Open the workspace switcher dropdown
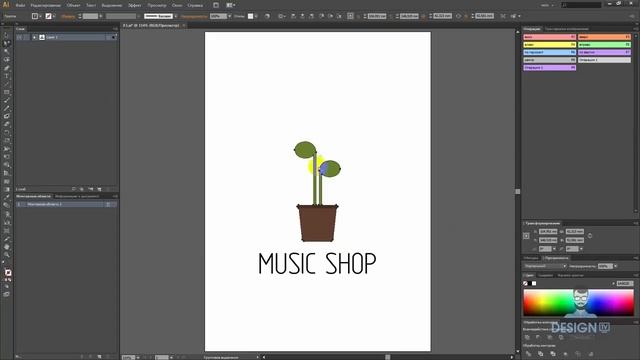640x360 pixels. [x=547, y=5]
